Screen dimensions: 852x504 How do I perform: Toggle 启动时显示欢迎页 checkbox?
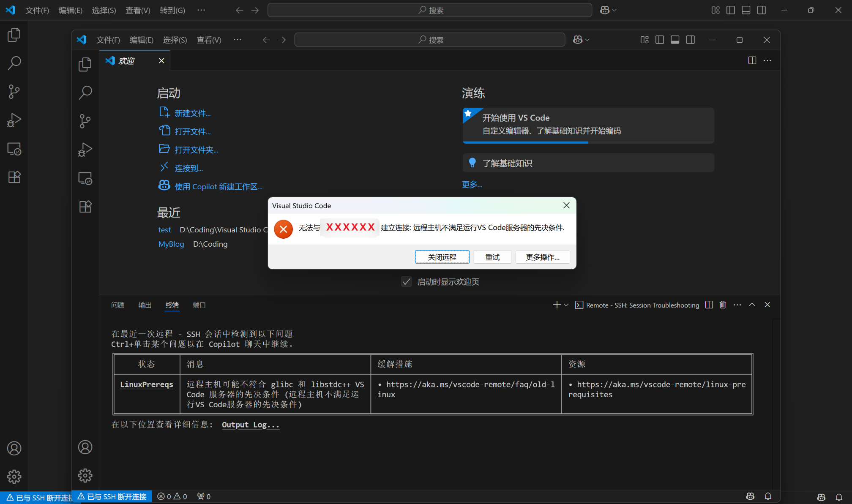(406, 282)
